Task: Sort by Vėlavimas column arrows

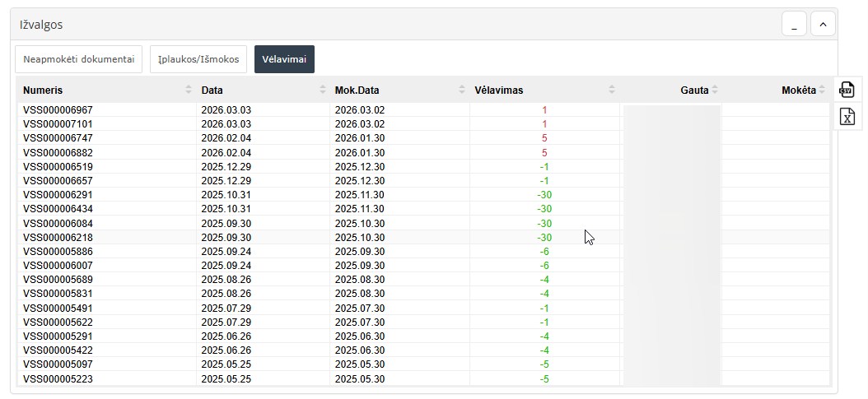Action: coord(611,90)
